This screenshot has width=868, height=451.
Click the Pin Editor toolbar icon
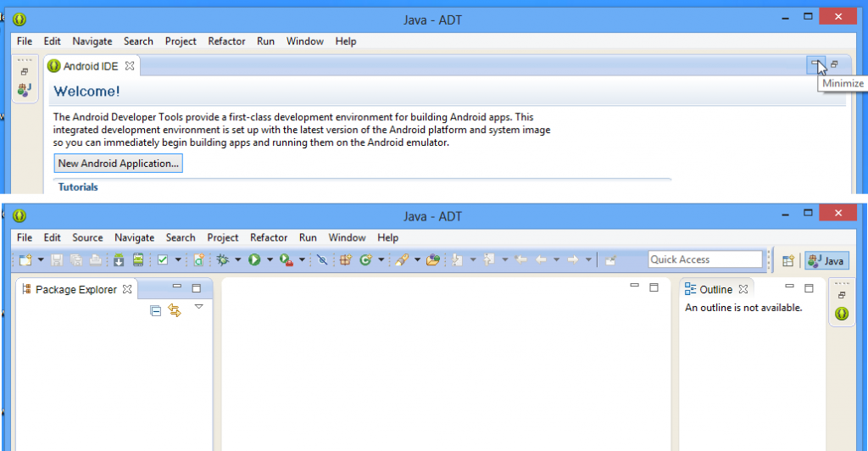(610, 260)
